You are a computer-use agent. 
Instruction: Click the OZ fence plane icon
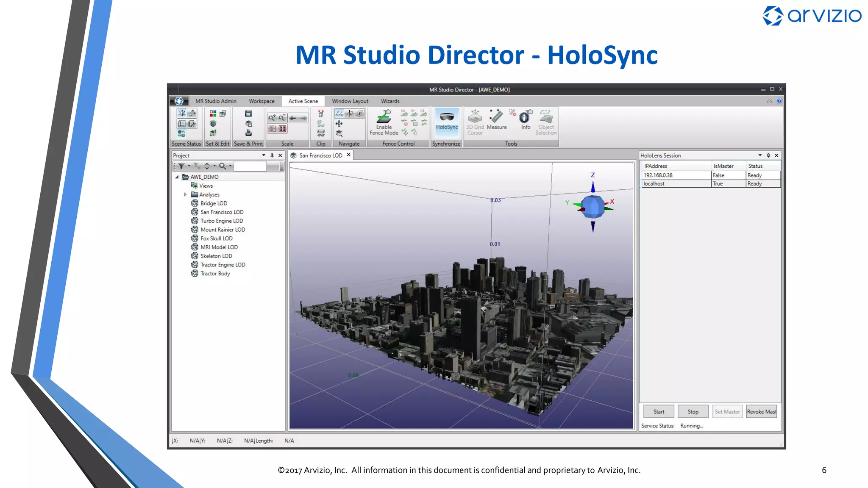click(x=423, y=113)
